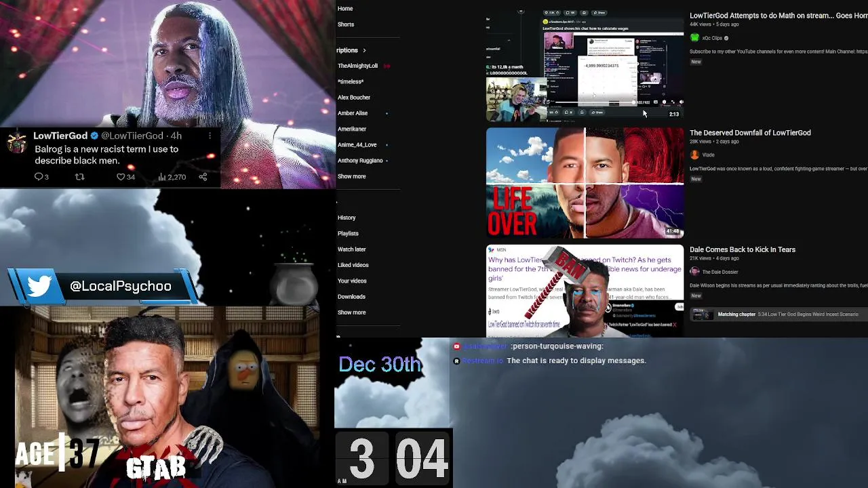Click the '28K views • 2 days ago' text
The width and height of the screenshot is (868, 488).
point(714,142)
